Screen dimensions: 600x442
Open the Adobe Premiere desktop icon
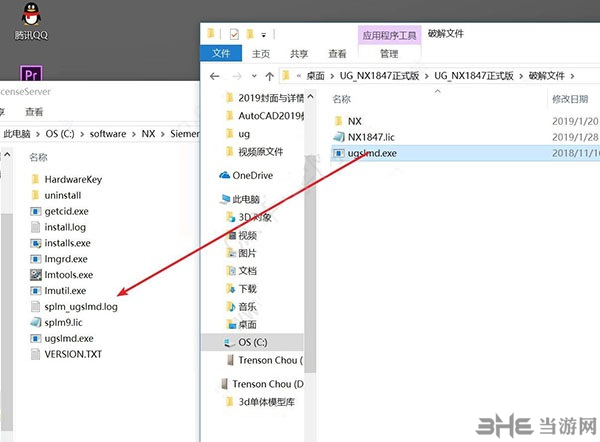point(31,73)
